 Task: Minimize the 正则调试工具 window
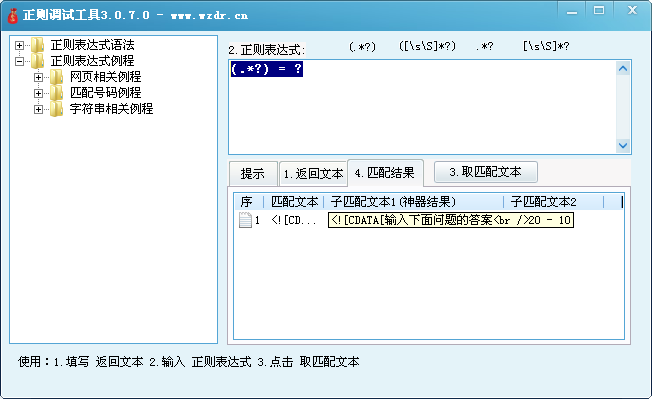[572, 11]
